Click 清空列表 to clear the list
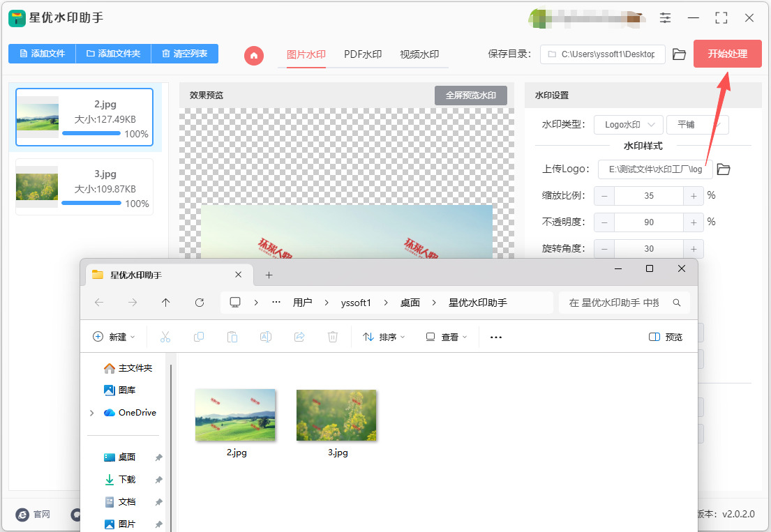 click(185, 54)
